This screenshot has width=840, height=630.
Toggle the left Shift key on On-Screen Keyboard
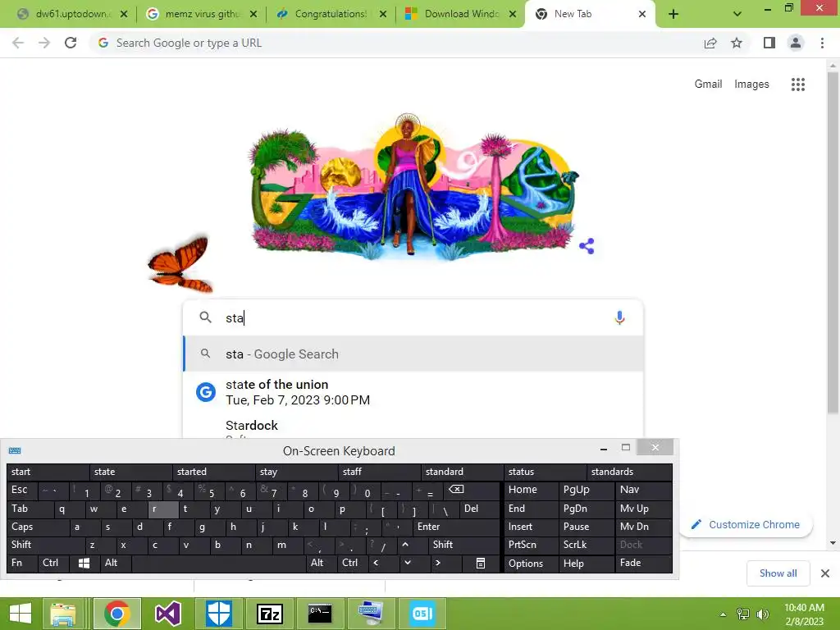tap(46, 545)
